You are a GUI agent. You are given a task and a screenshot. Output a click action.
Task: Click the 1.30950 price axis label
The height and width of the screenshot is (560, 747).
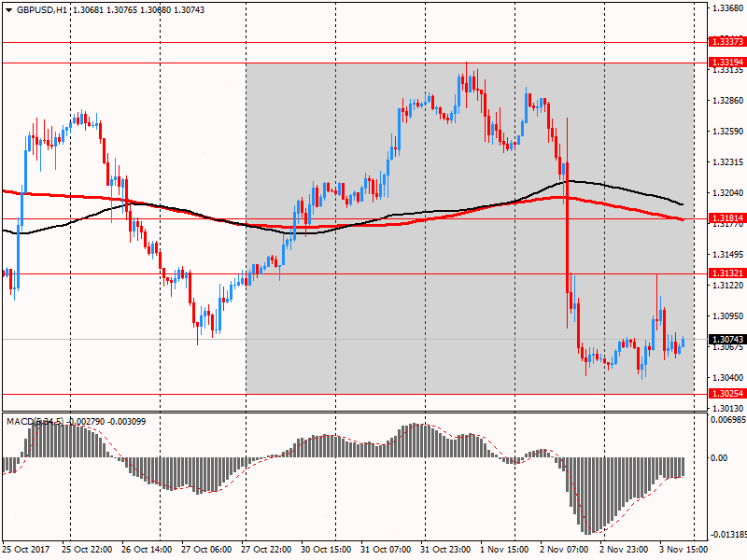[x=728, y=316]
